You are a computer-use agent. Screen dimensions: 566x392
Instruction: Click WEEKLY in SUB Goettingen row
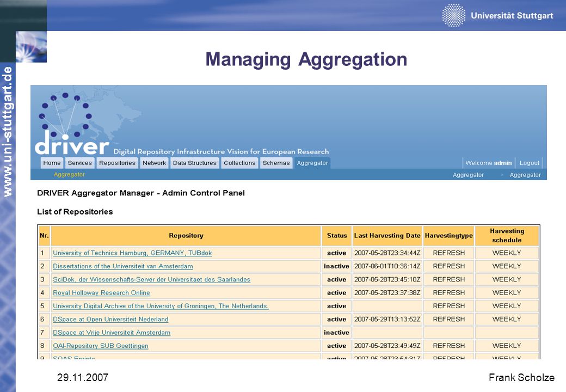pyautogui.click(x=507, y=346)
